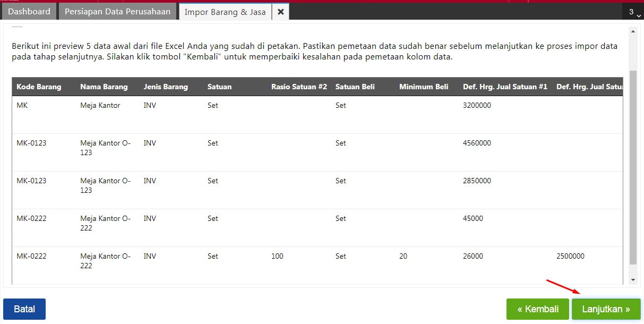This screenshot has width=644, height=324.
Task: Click the vertical scrollbar thumb
Action: (633, 166)
